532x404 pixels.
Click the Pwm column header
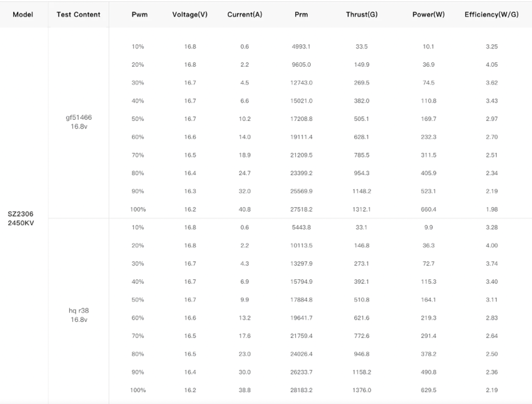point(139,14)
